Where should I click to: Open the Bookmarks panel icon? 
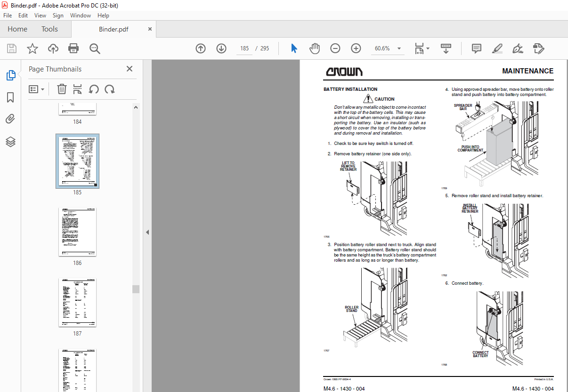click(10, 97)
